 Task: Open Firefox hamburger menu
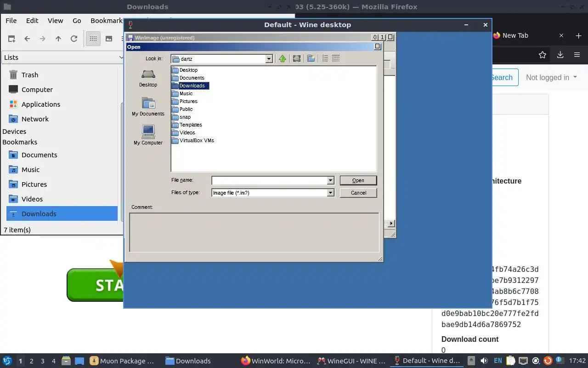pos(577,55)
